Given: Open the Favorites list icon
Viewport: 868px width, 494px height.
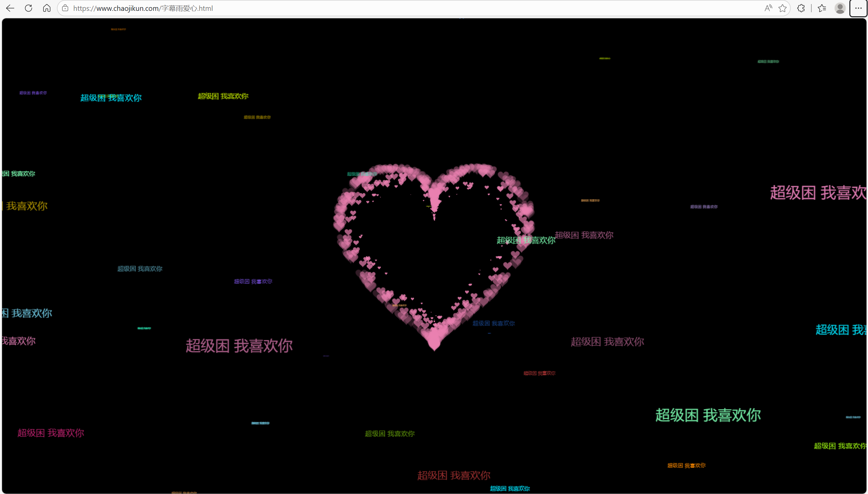Looking at the screenshot, I should click(822, 8).
